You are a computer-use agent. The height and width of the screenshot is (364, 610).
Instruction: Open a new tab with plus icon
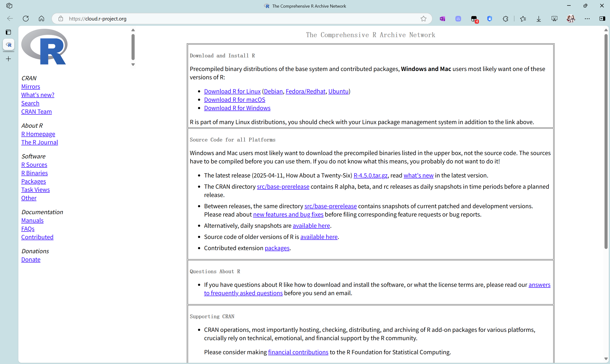coord(9,59)
